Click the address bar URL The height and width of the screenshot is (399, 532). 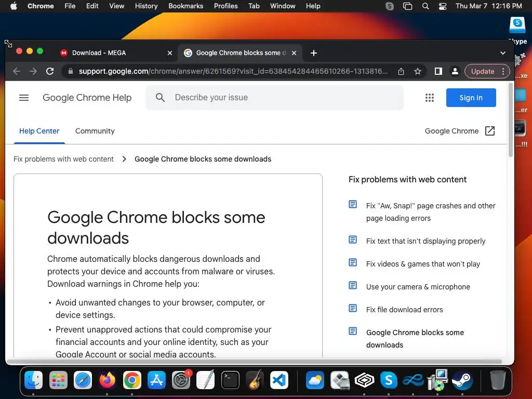pyautogui.click(x=233, y=71)
